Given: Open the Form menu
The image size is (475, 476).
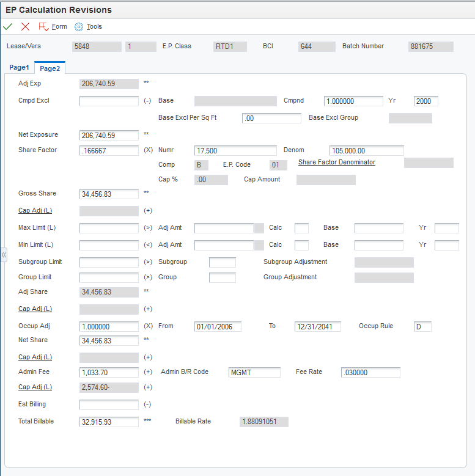Looking at the screenshot, I should pos(59,27).
